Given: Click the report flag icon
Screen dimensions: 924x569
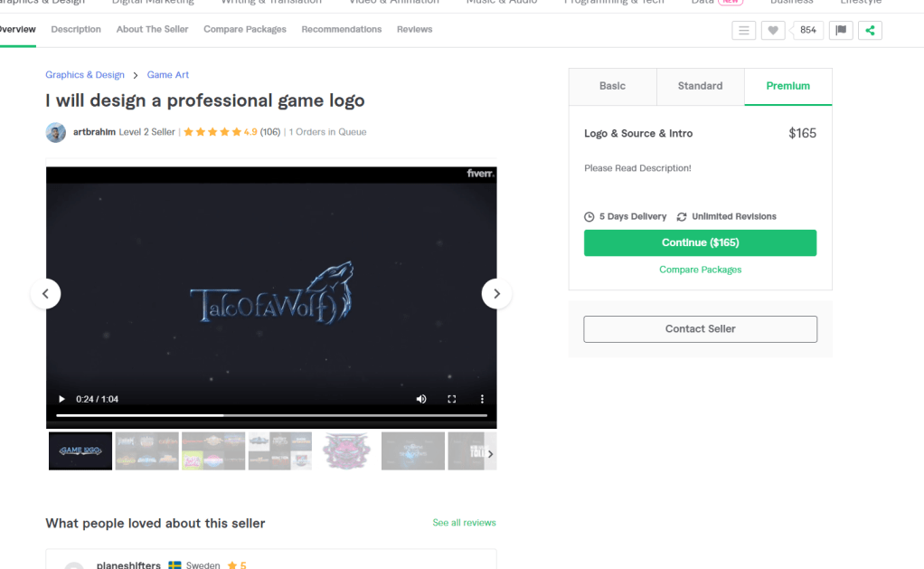Looking at the screenshot, I should (841, 30).
